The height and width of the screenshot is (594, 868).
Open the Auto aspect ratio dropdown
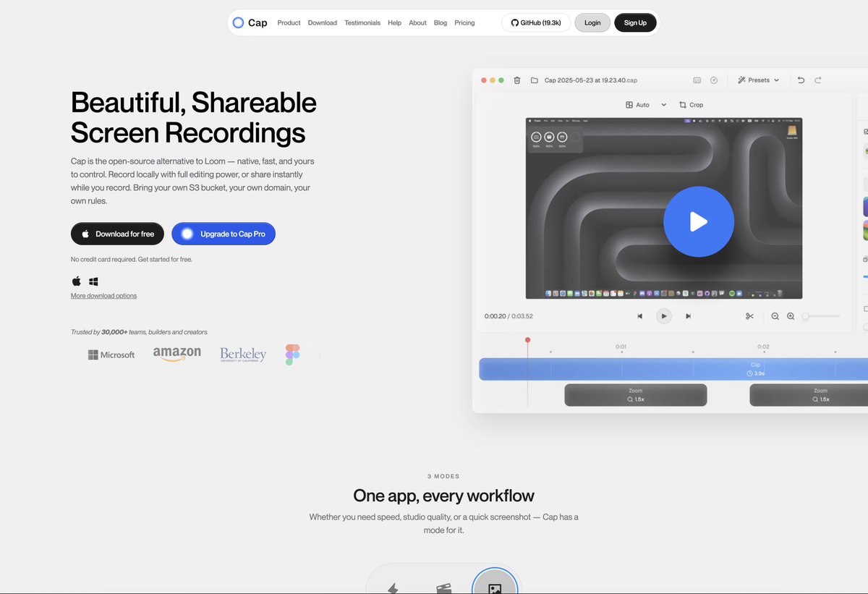click(x=646, y=105)
